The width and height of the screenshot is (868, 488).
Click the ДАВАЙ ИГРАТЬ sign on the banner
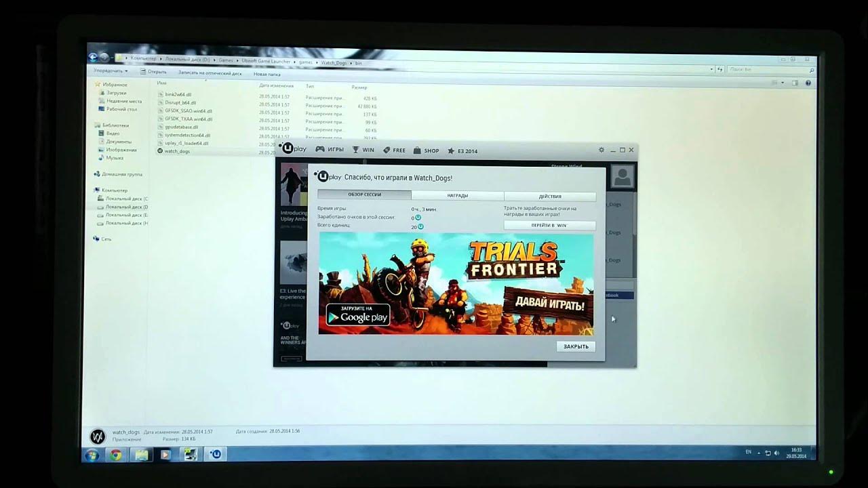pyautogui.click(x=549, y=303)
